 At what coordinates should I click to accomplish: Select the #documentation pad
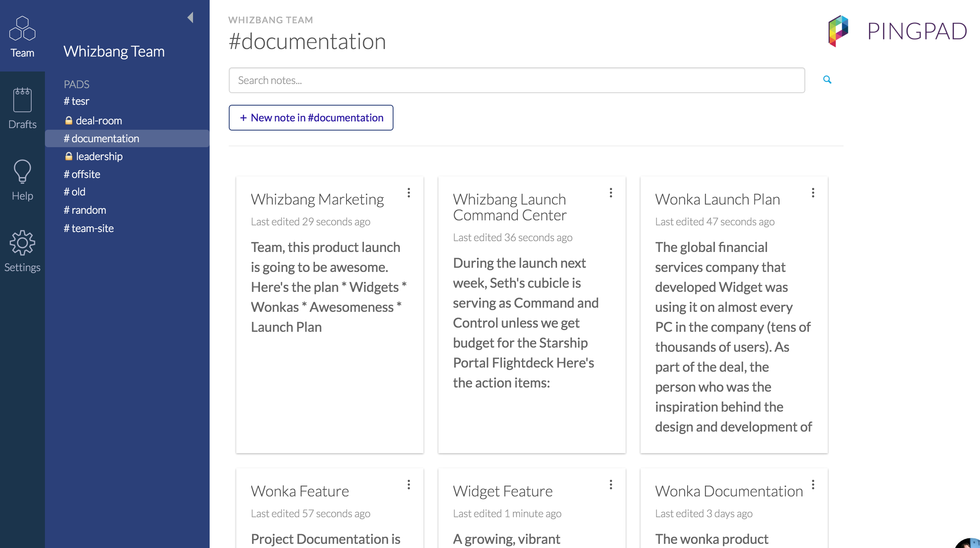[x=101, y=138]
